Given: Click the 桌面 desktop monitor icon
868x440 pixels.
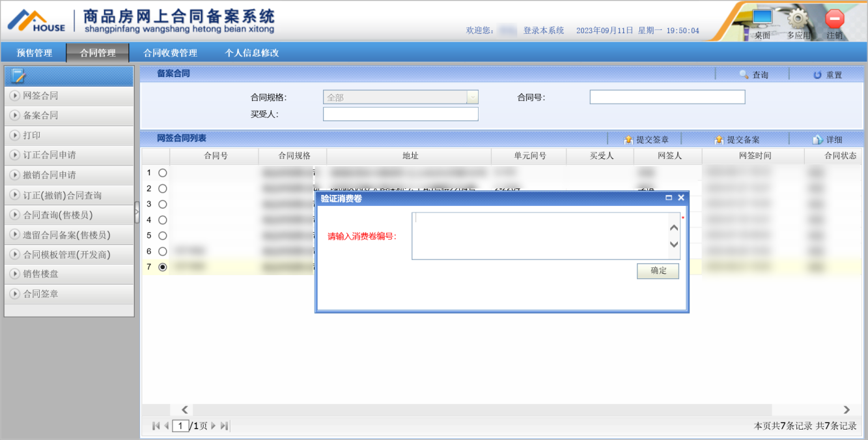Looking at the screenshot, I should (762, 18).
